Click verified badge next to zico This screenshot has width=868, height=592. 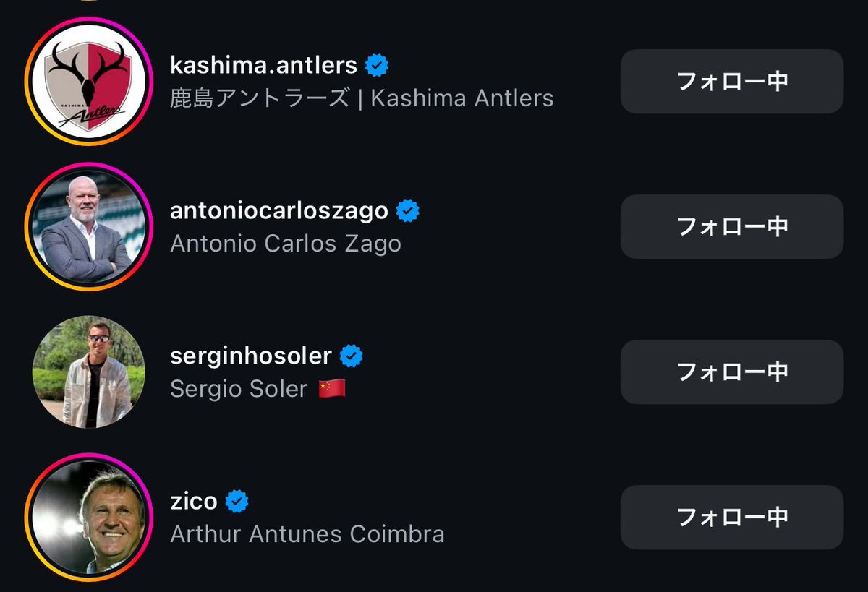(237, 501)
